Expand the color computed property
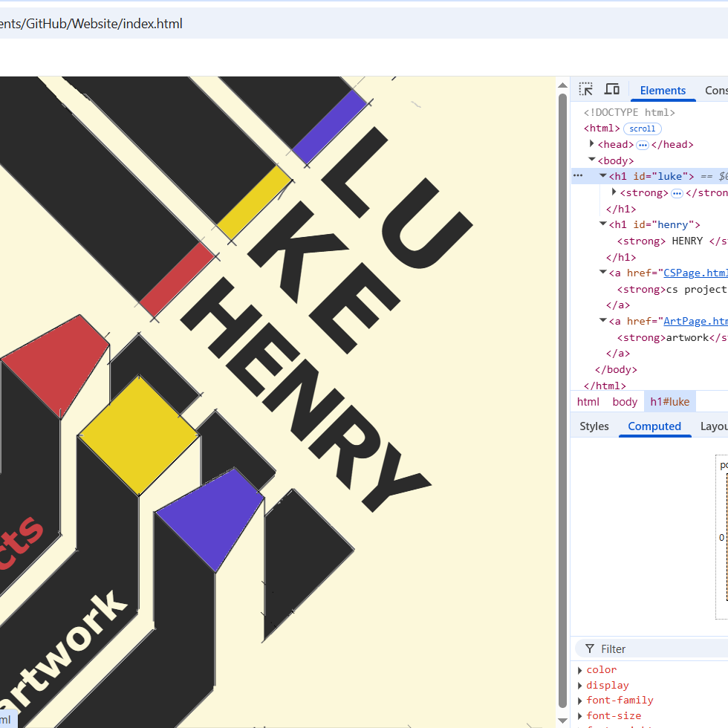Image resolution: width=728 pixels, height=728 pixels. [x=580, y=670]
